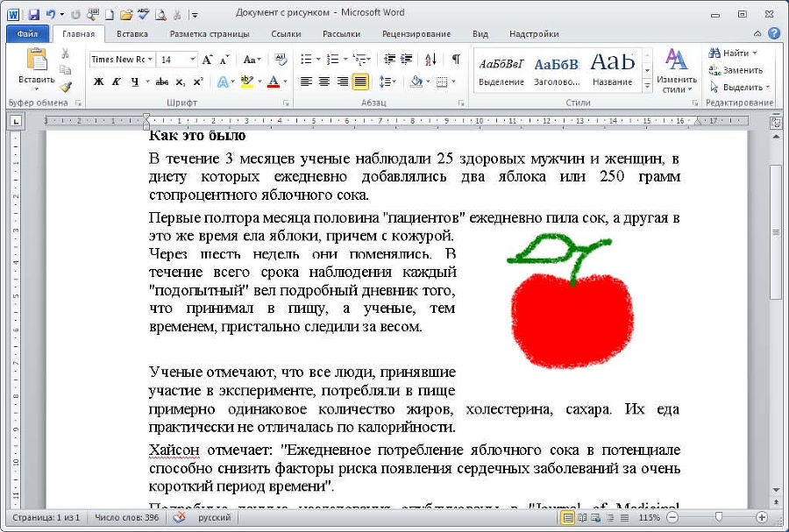Open the Файл menu
Image resolution: width=789 pixels, height=532 pixels.
click(26, 32)
